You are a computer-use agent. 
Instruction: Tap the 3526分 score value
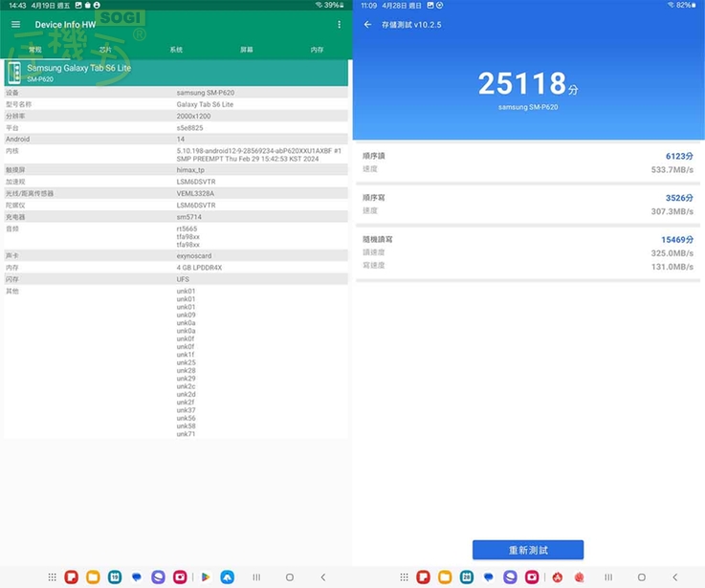point(679,198)
